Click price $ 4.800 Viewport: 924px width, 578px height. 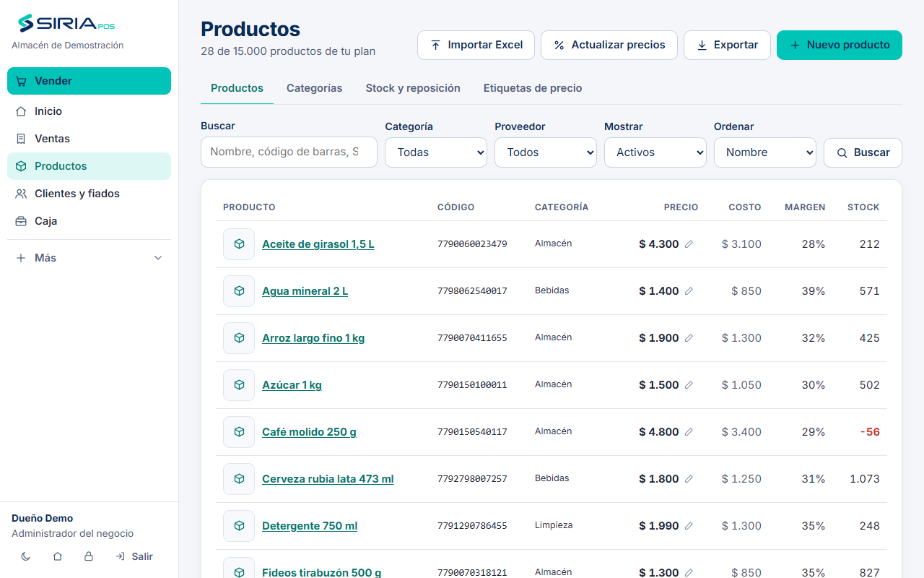(658, 432)
